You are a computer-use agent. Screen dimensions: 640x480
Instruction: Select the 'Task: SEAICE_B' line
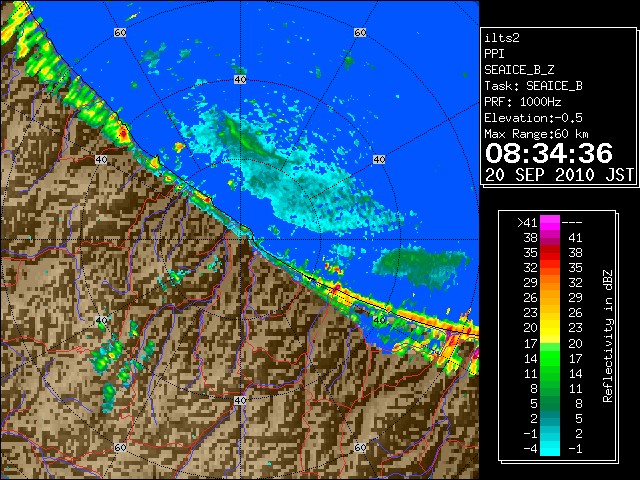tap(533, 86)
